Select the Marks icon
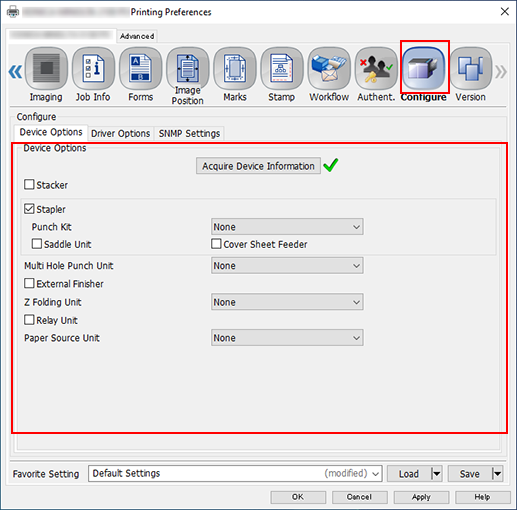The image size is (517, 510). (235, 68)
